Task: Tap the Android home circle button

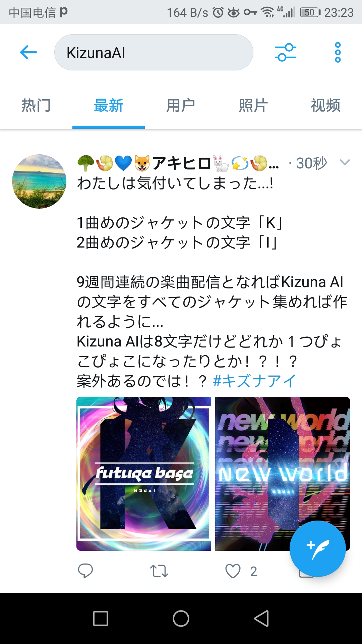Action: [x=181, y=618]
